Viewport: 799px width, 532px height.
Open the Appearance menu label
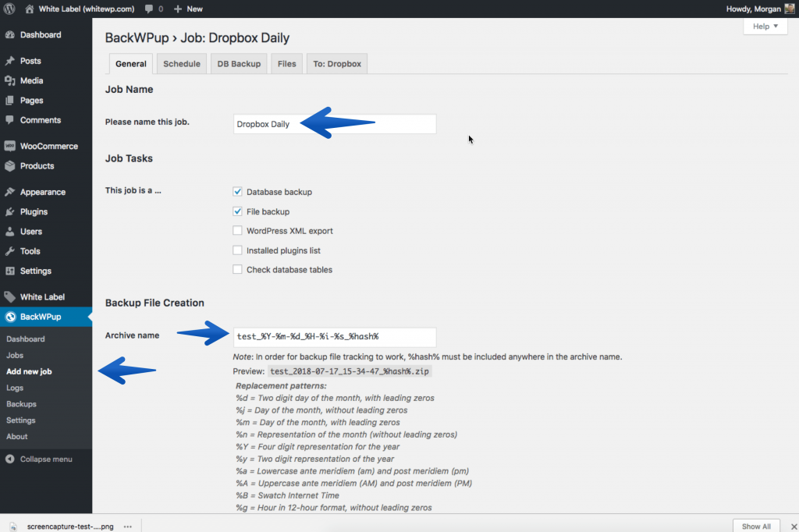click(x=43, y=192)
